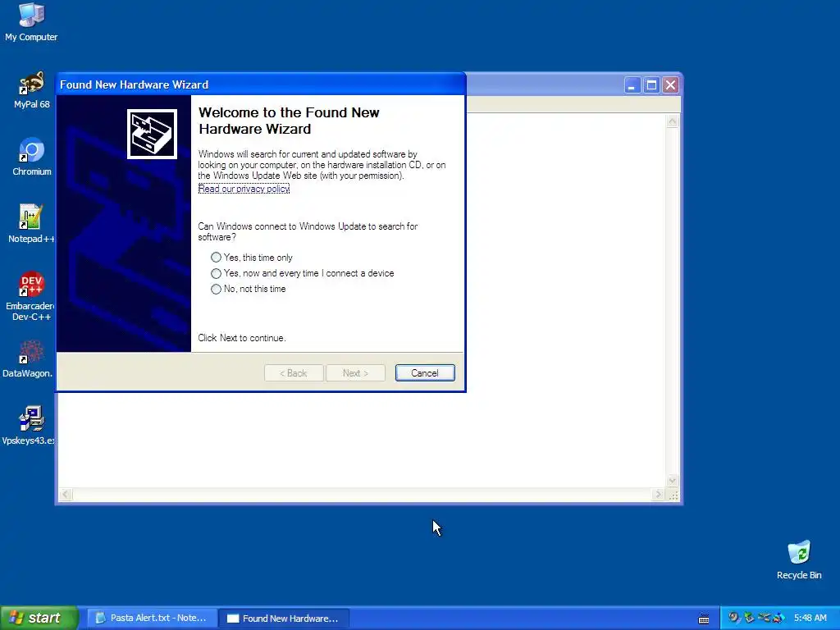Select "Yes, this time only" option
This screenshot has height=630, width=840.
(252, 258)
